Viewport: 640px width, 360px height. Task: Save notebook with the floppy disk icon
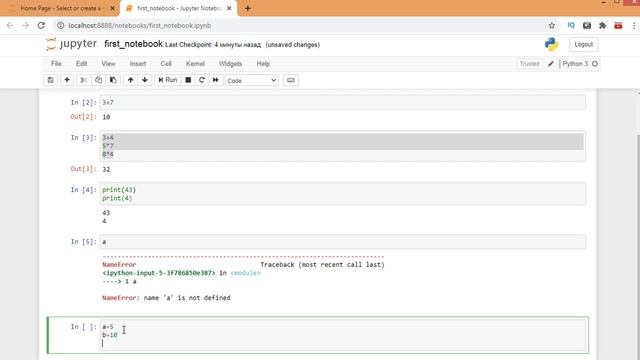[51, 80]
